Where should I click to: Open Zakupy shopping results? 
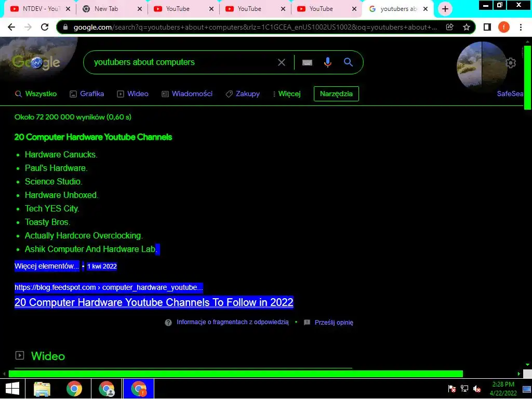[243, 94]
